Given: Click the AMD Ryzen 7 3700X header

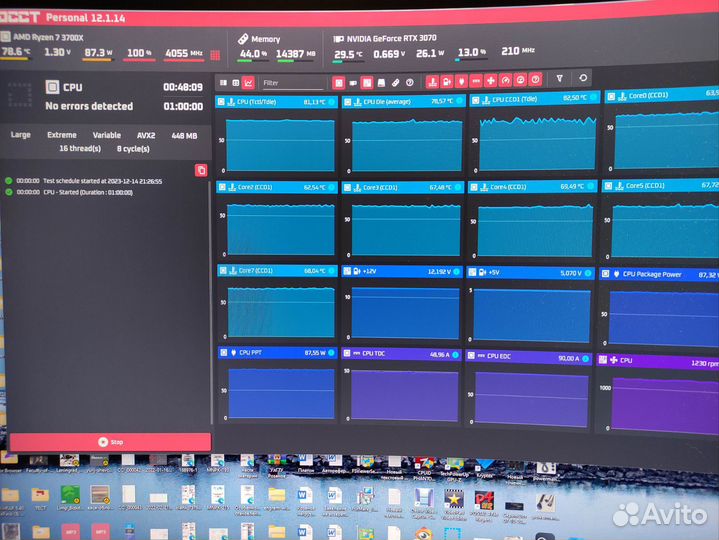Looking at the screenshot, I should [48, 38].
